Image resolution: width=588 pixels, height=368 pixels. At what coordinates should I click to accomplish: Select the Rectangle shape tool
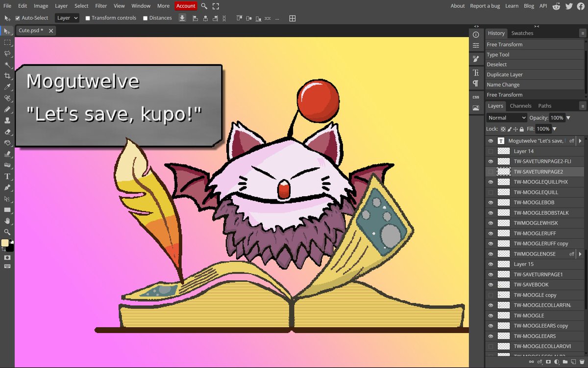coord(7,210)
